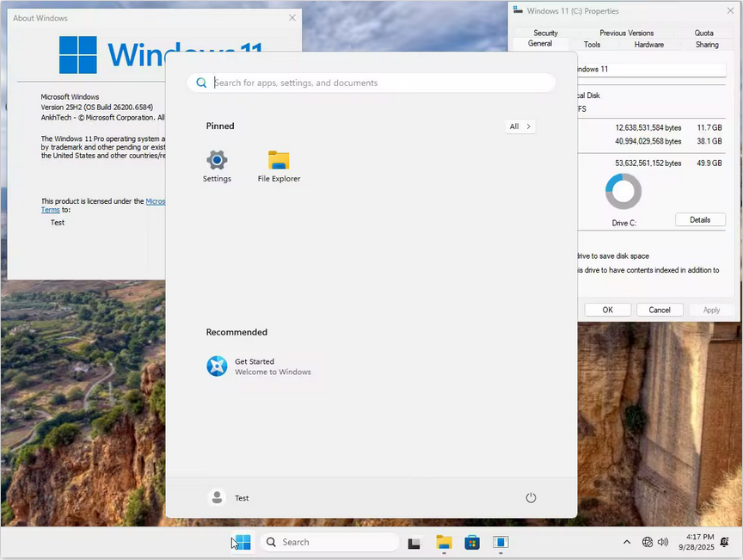This screenshot has height=560, width=743.
Task: Click the drive name field in Properties
Action: coord(651,69)
